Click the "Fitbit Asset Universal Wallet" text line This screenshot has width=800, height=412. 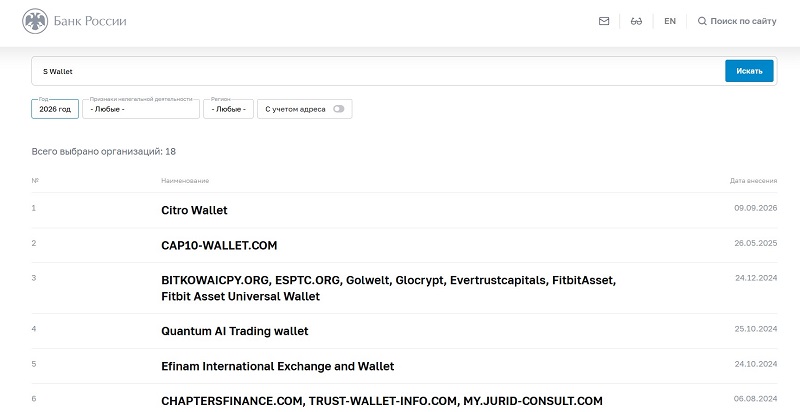pyautogui.click(x=240, y=296)
